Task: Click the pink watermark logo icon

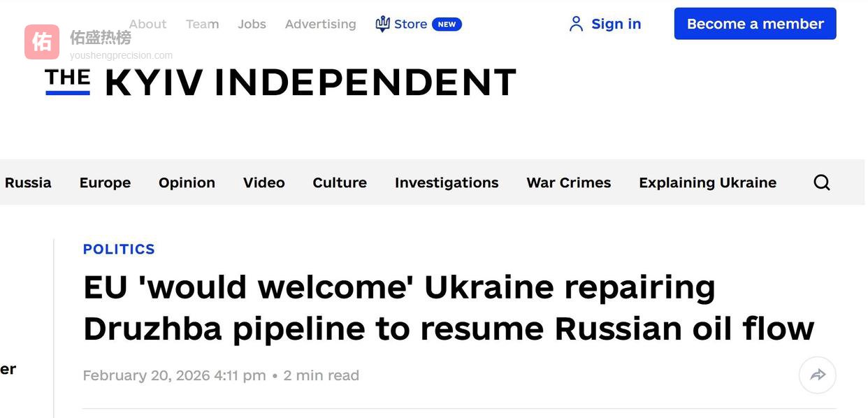Action: tap(42, 42)
